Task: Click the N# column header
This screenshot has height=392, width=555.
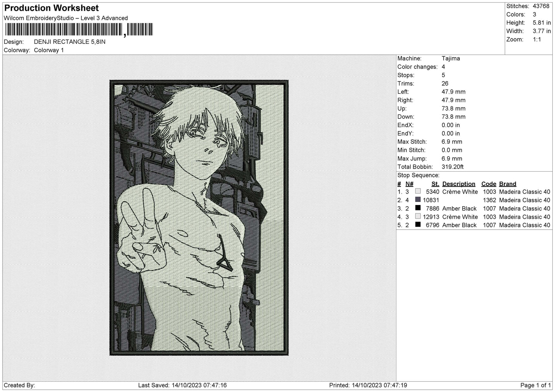Action: 409,184
